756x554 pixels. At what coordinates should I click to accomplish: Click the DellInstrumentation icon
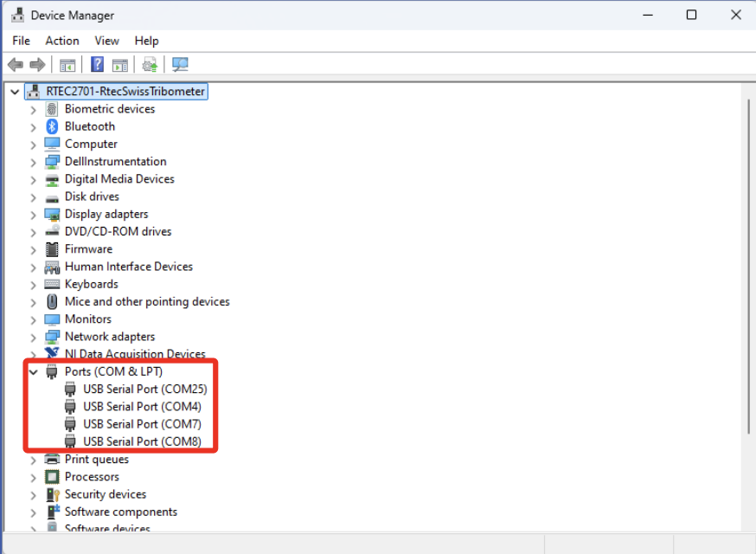pos(52,162)
